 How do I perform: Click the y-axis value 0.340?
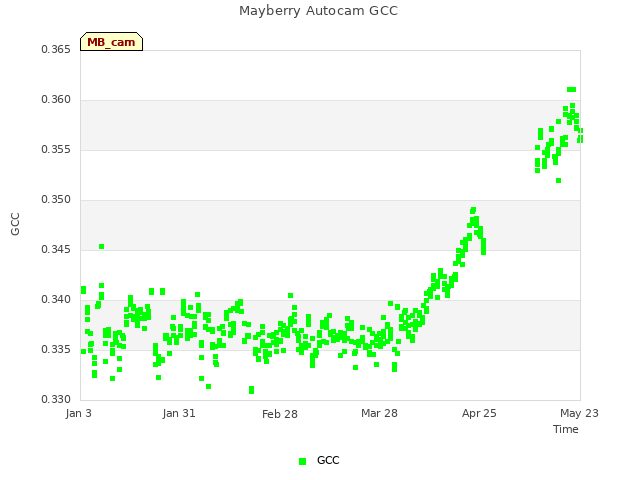(56, 300)
